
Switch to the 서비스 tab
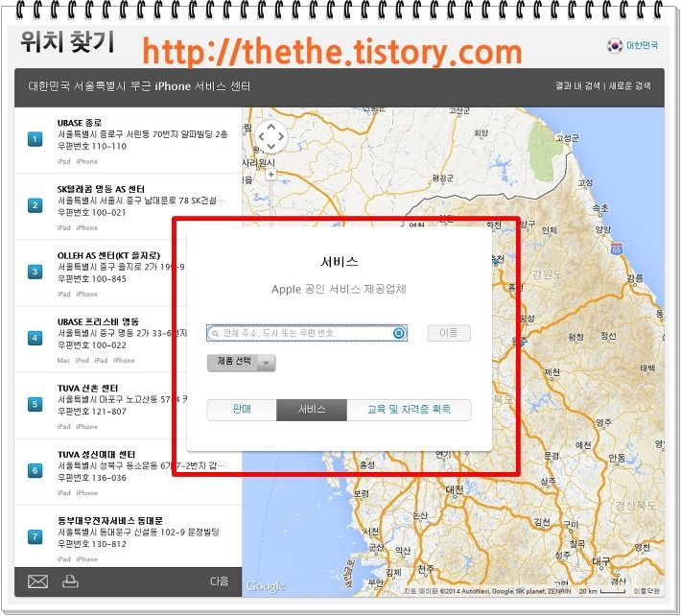[x=312, y=410]
